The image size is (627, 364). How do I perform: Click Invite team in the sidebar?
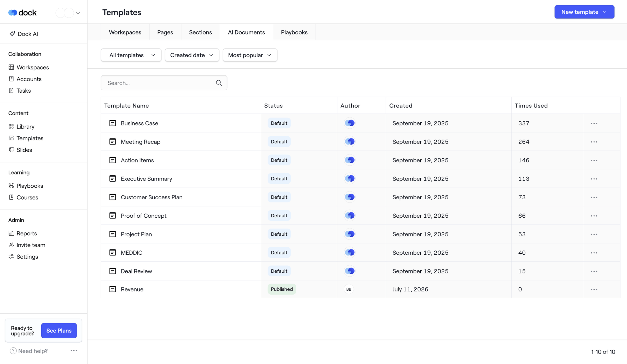tap(27, 245)
